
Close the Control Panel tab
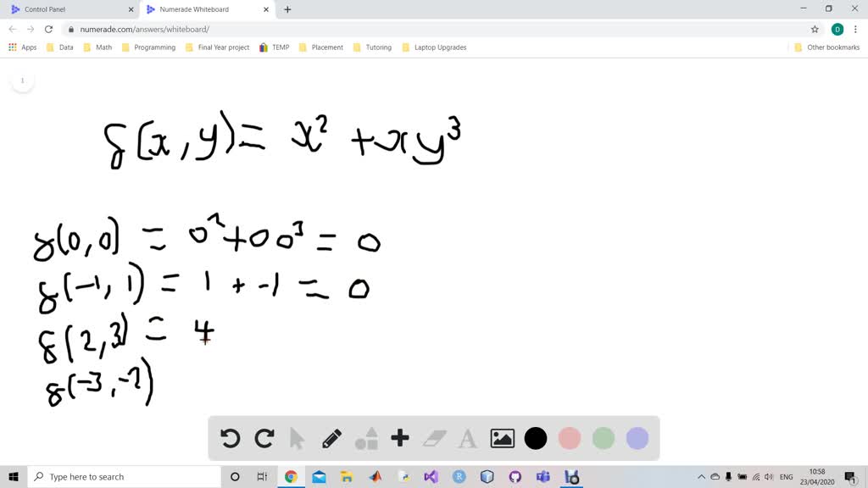coord(131,9)
